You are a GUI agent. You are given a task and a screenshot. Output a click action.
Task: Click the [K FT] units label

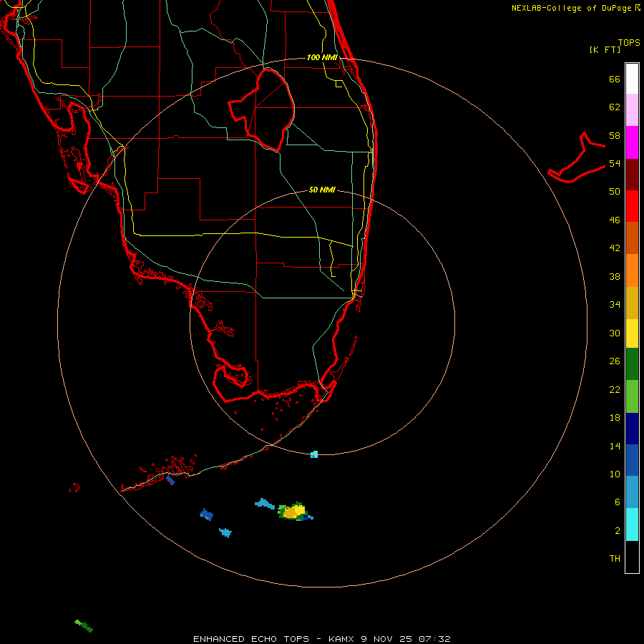tap(605, 50)
